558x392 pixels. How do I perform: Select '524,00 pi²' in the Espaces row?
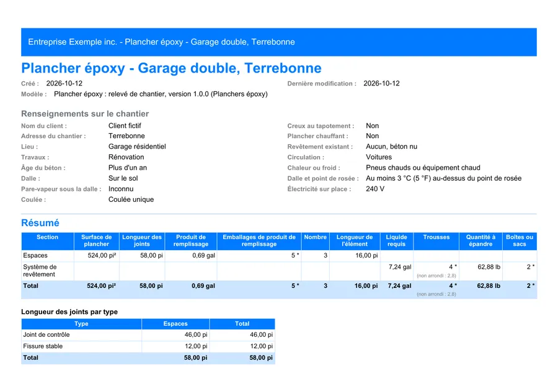coord(102,256)
